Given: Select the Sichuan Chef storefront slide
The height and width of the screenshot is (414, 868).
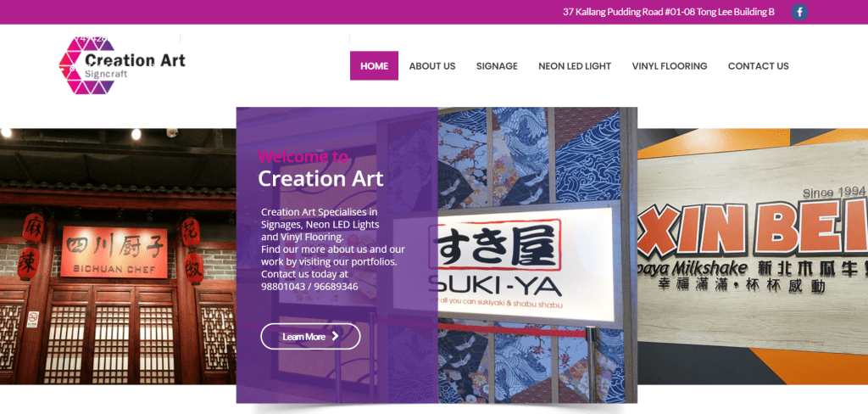Looking at the screenshot, I should (118, 256).
